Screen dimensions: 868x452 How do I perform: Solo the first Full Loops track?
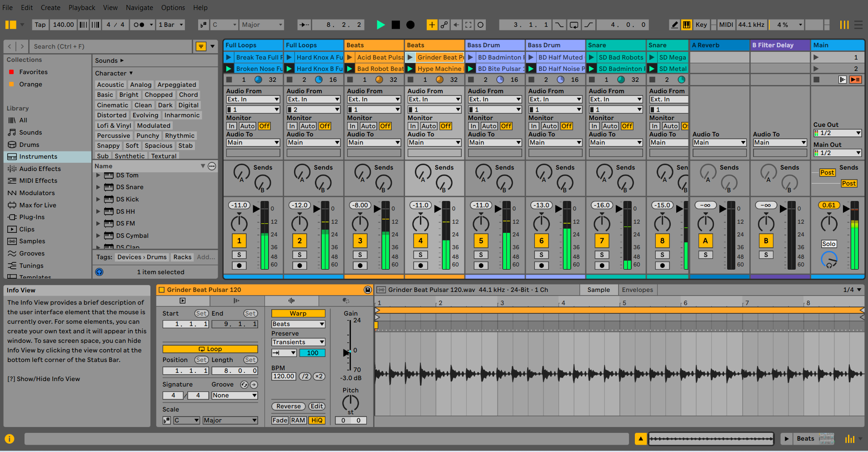click(x=239, y=255)
